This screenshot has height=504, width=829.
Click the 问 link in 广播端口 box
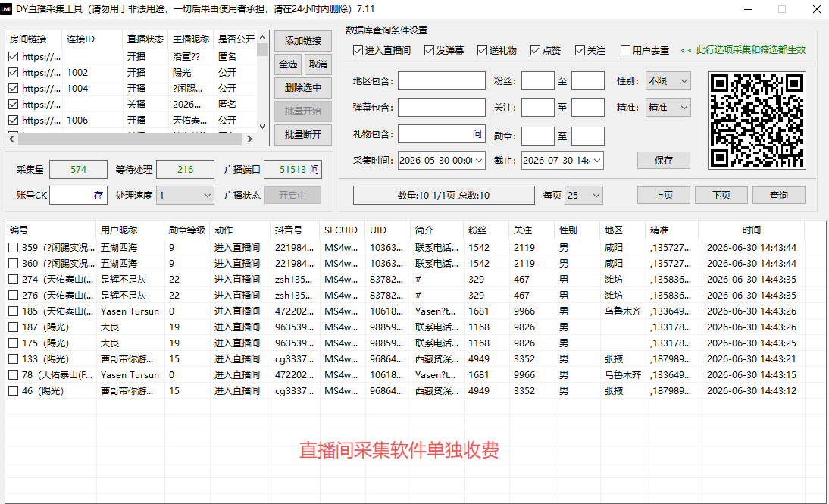pyautogui.click(x=314, y=169)
